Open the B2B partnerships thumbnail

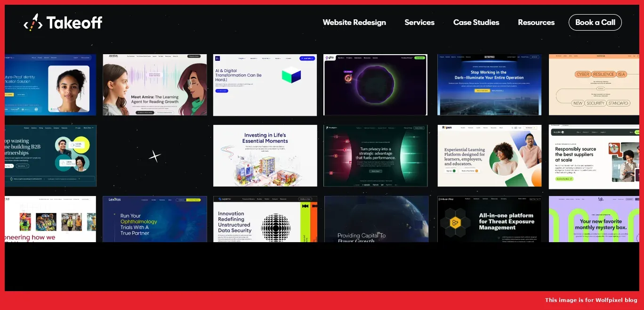coord(50,156)
